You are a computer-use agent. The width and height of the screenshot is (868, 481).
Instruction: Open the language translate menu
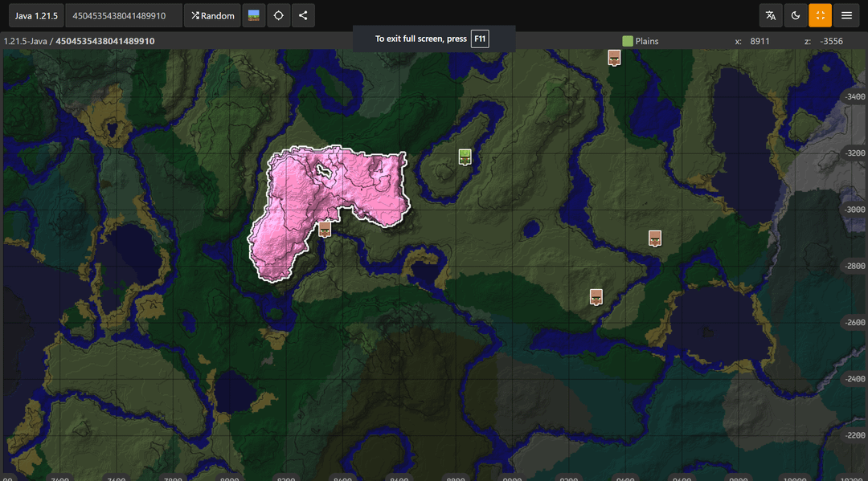coord(771,15)
